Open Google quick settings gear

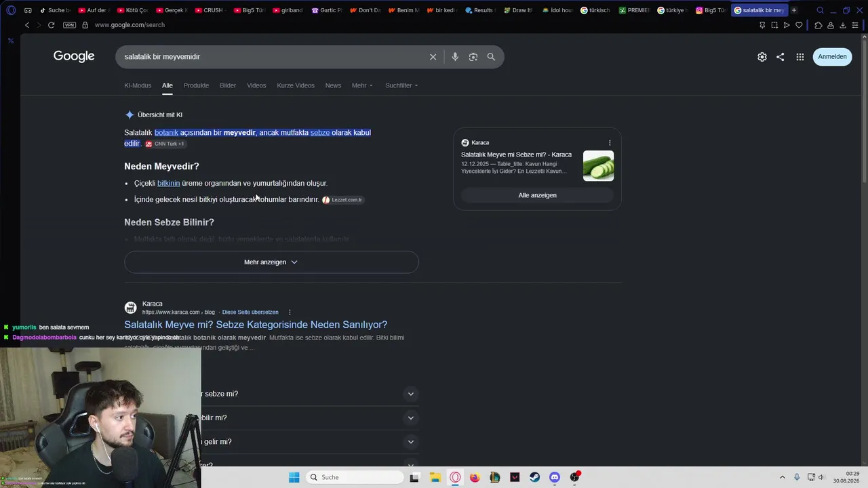(762, 57)
